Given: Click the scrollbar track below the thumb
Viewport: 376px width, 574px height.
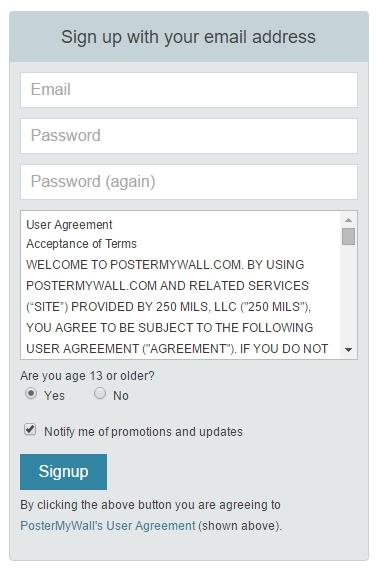Looking at the screenshot, I should [348, 295].
